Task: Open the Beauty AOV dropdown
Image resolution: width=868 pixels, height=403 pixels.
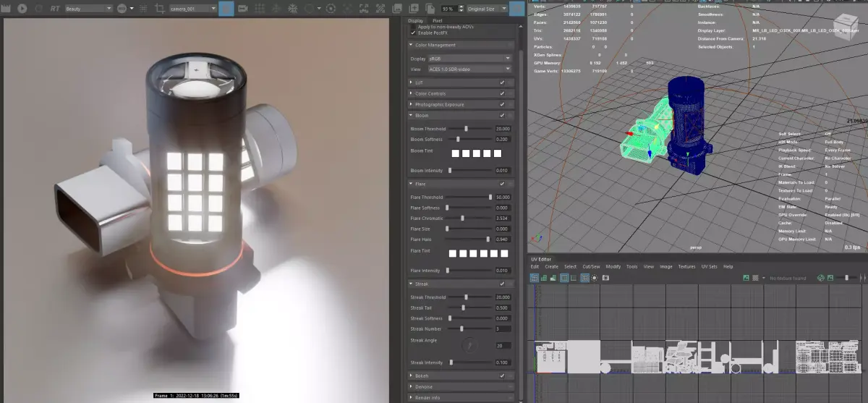Action: pos(88,9)
